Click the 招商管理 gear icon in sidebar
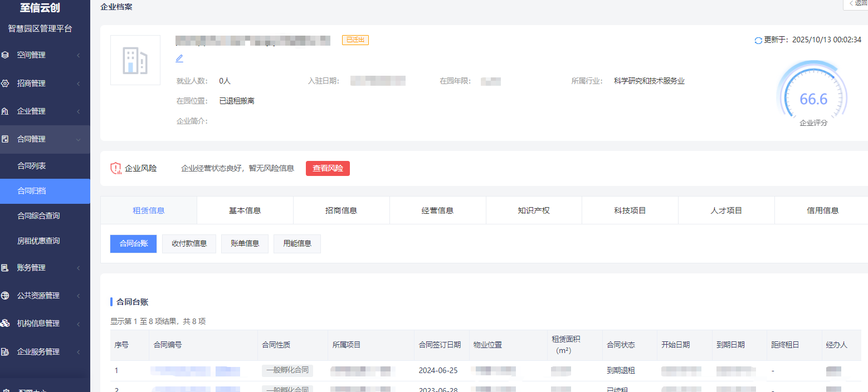The width and height of the screenshot is (868, 392). coord(6,84)
